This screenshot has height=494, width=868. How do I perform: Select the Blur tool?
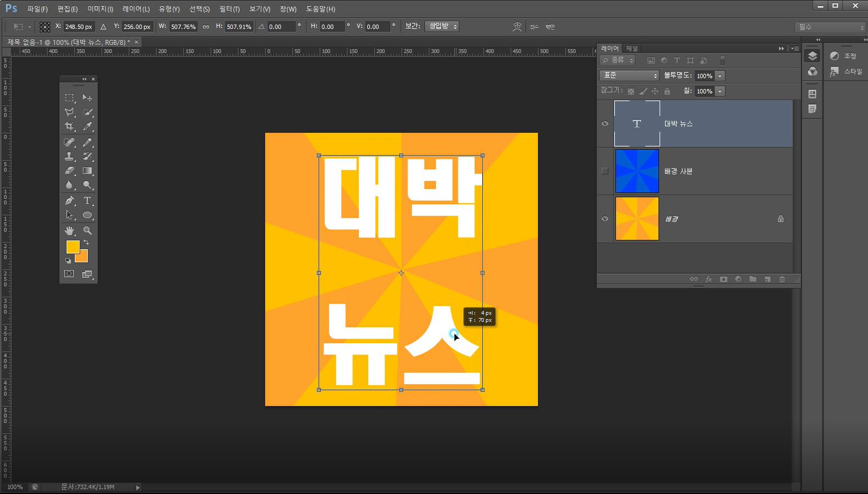tap(70, 185)
